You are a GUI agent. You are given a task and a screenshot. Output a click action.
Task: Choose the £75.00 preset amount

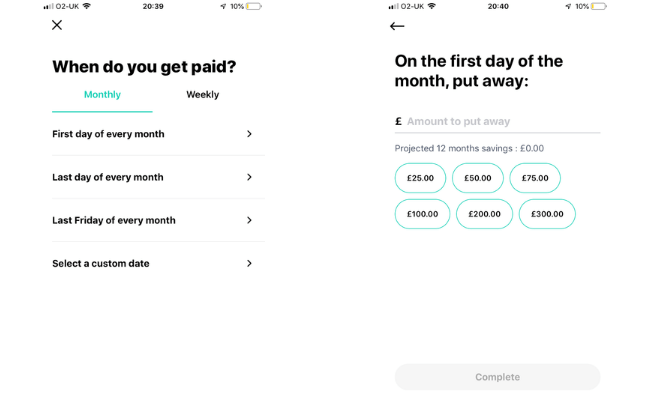535,178
